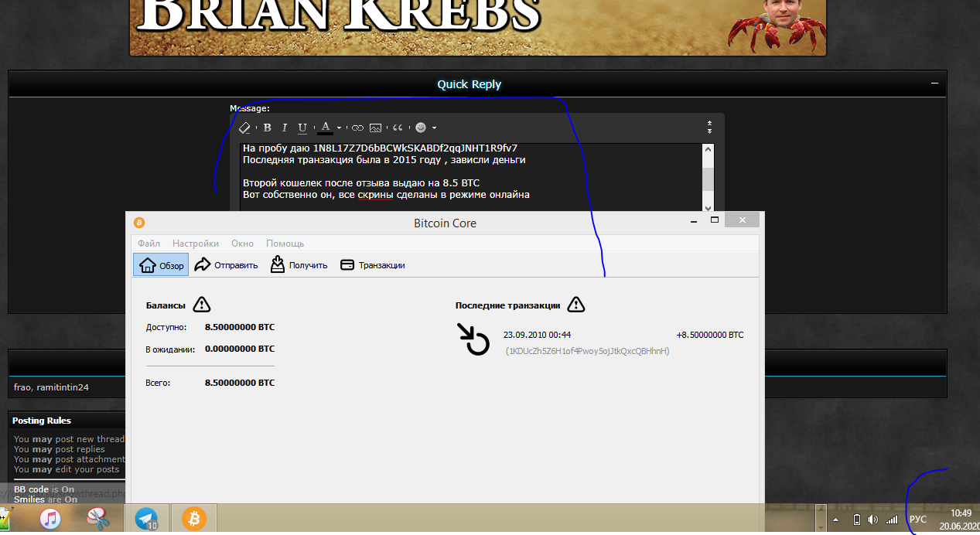Insert a link with the chain icon

(357, 128)
